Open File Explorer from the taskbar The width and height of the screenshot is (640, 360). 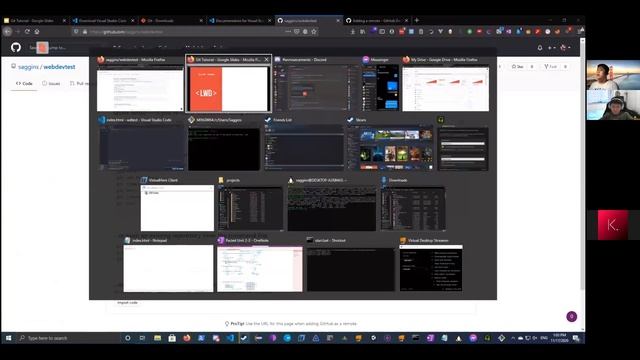click(158, 338)
